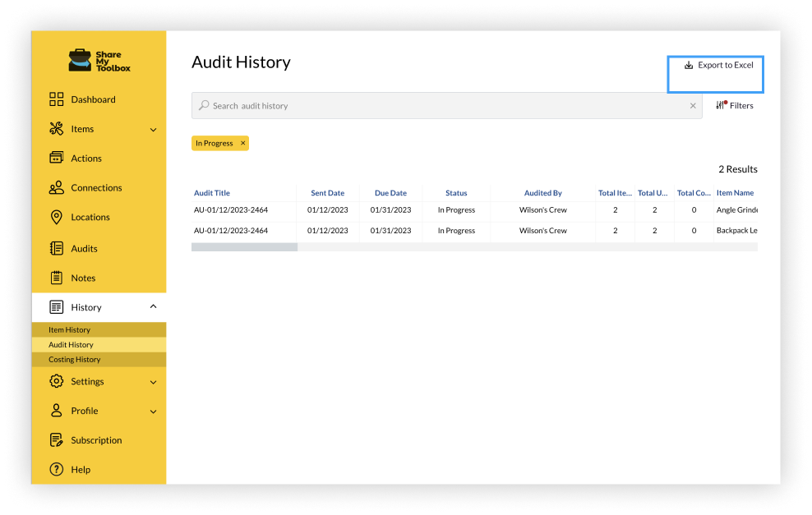This screenshot has width=812, height=515.
Task: Open Item History
Action: (x=69, y=329)
